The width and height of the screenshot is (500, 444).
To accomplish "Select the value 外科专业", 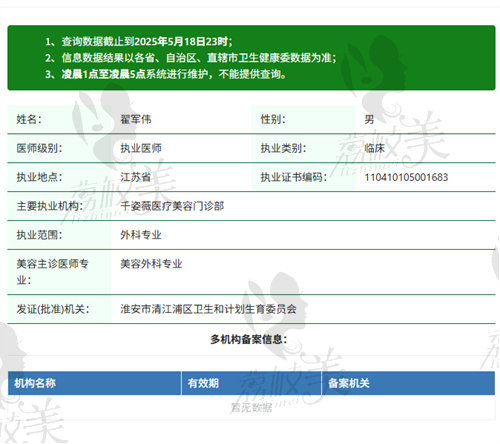I will tap(141, 235).
